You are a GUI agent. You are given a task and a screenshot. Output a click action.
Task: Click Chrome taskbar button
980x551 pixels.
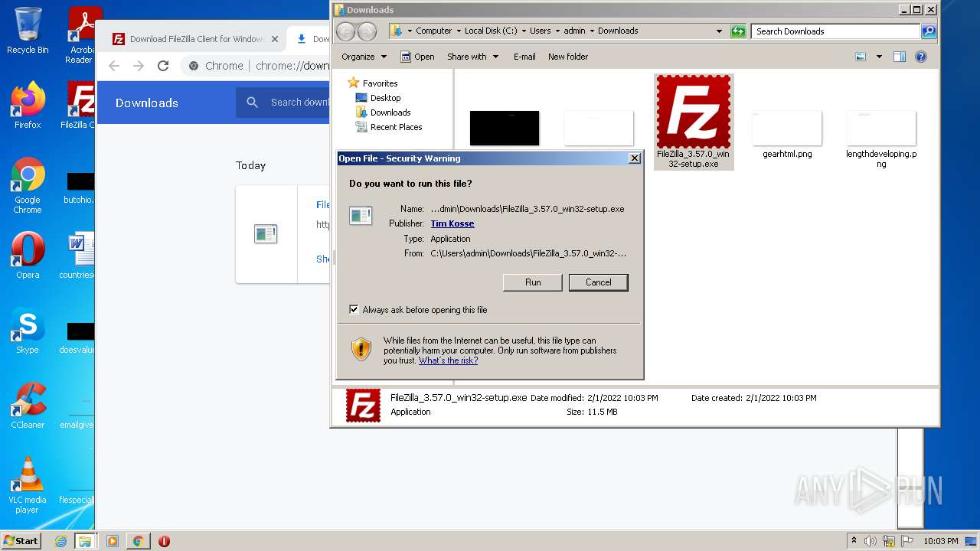click(138, 541)
